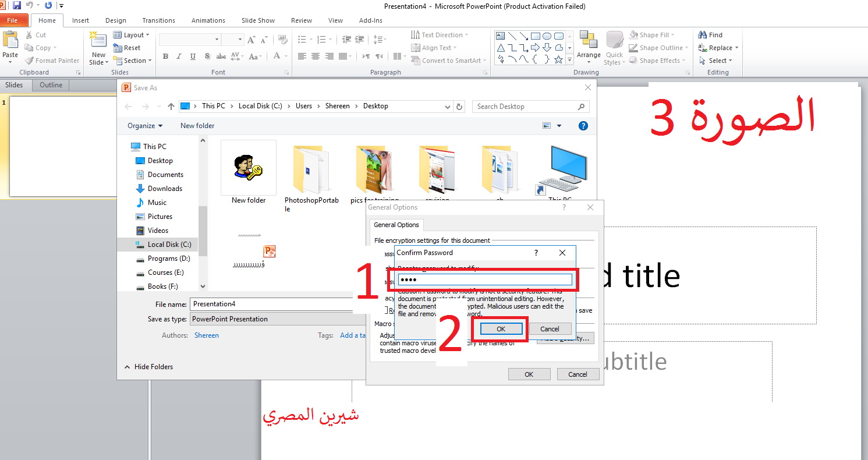The image size is (868, 460).
Task: Expand the shapes gallery More button
Action: pyautogui.click(x=570, y=60)
